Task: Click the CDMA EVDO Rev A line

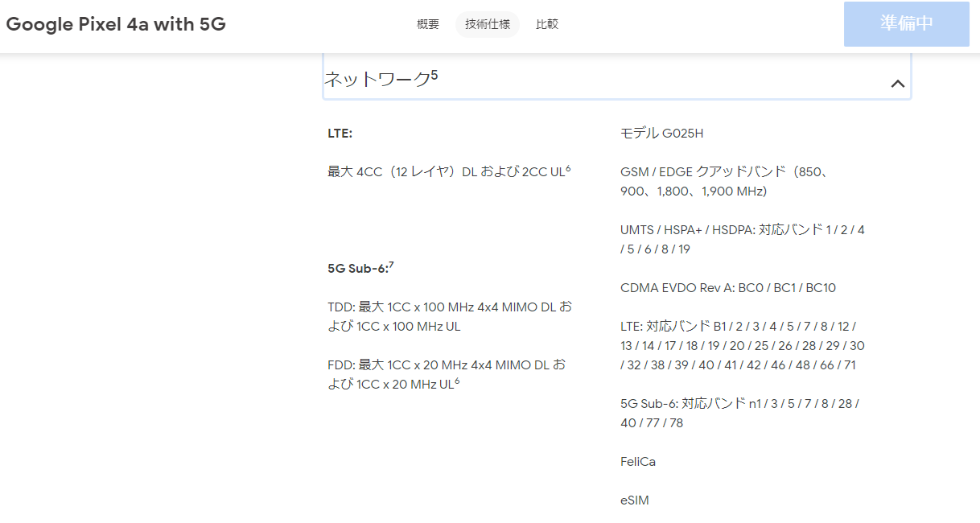Action: tap(728, 288)
